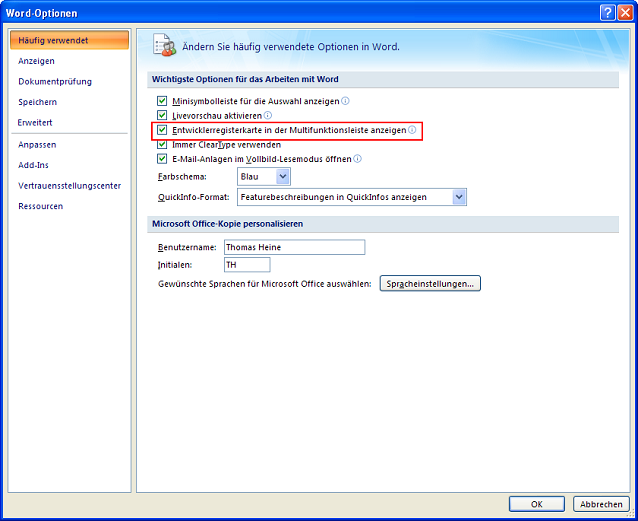Click the Initialen: label
This screenshot has height=521, width=638.
pyautogui.click(x=175, y=265)
